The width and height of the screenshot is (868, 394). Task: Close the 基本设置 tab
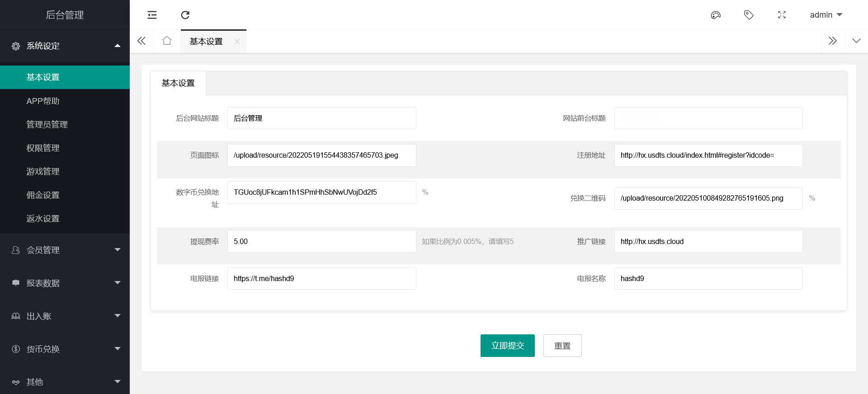pos(237,42)
